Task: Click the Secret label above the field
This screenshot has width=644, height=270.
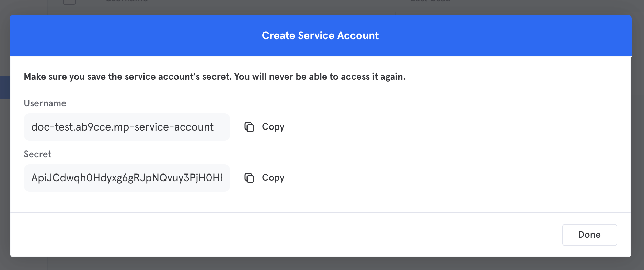Action: point(37,154)
